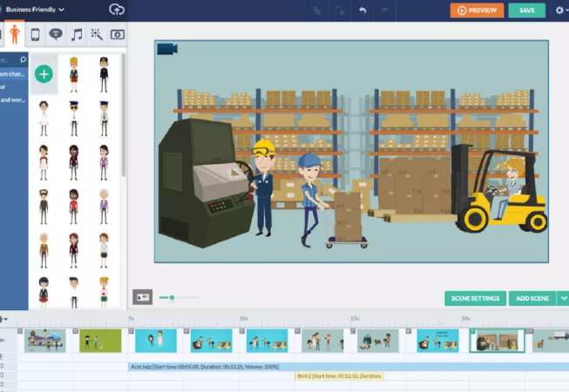Click the fit-to-stage thumbnail button
Screen dimensions: 569x392
point(143,297)
